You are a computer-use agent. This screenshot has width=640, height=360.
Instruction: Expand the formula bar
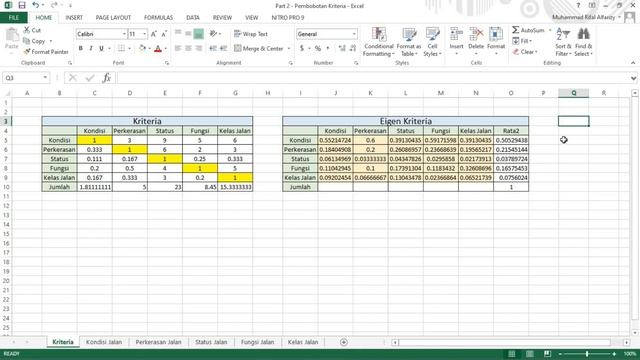633,78
